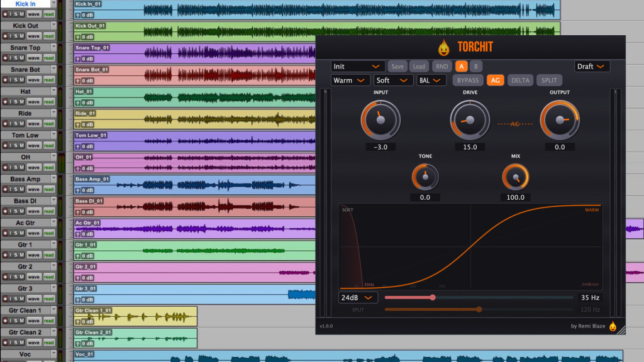Click the clip gain fader icon on Ac Gtr_01
This screenshot has height=362, width=644.
77,234
